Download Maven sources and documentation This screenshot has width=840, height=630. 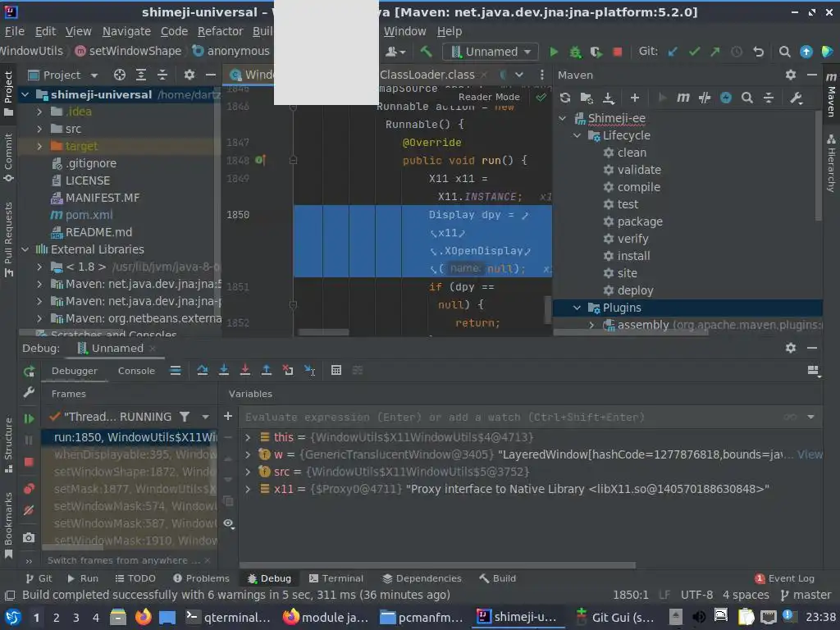point(608,98)
